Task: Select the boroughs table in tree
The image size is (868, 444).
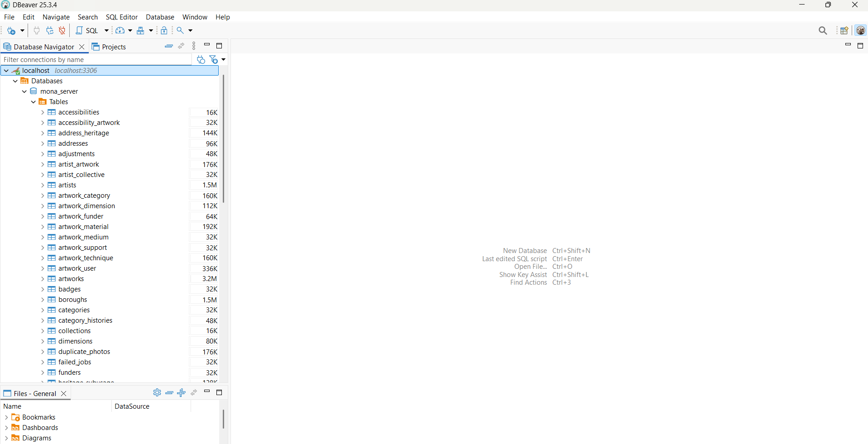Action: pos(72,300)
